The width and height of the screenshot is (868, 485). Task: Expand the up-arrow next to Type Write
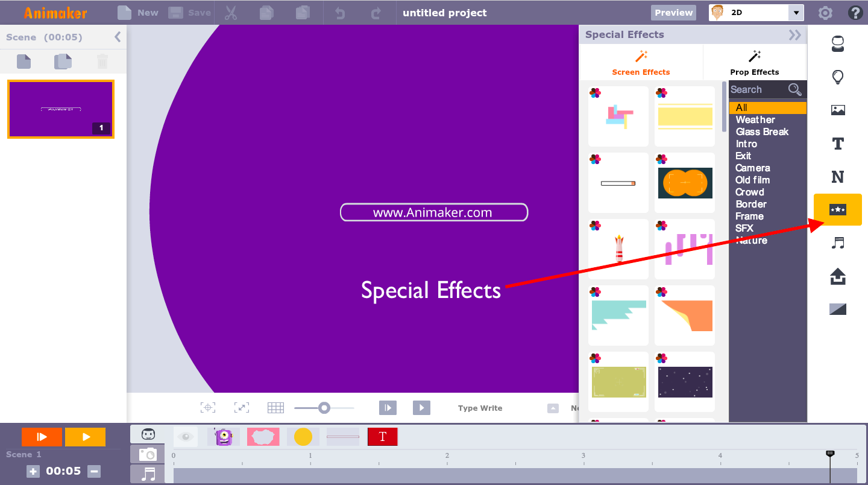(553, 408)
